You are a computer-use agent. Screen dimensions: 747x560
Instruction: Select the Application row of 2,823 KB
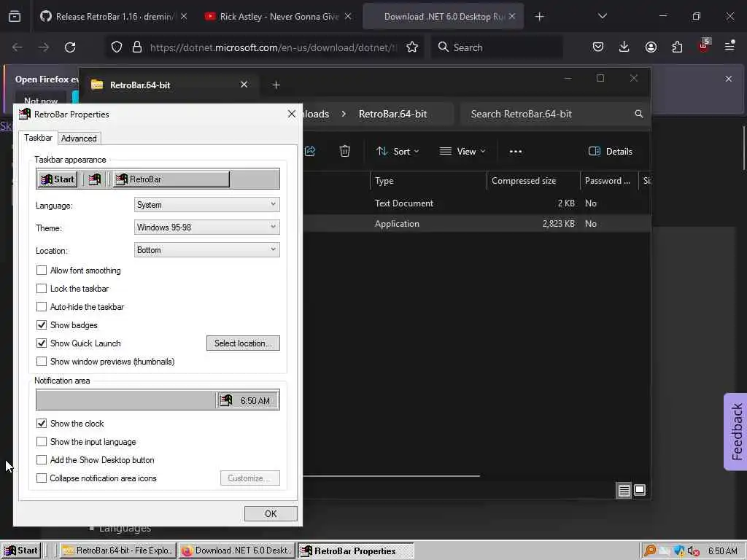[x=477, y=224]
